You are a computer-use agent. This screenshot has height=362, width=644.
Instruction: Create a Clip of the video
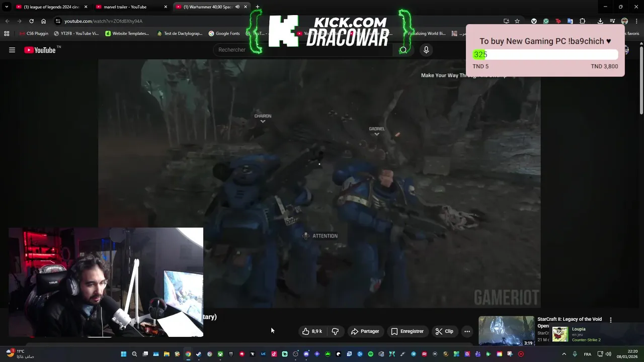pos(444,331)
